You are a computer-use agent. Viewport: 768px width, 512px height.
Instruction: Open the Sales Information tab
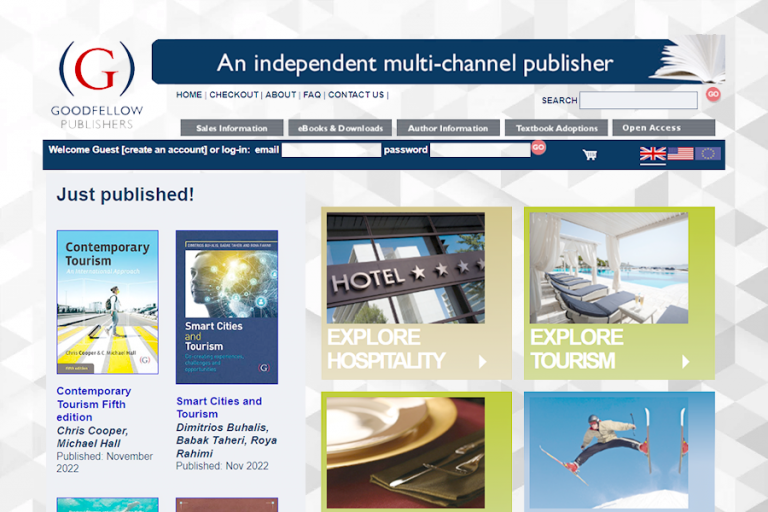point(231,128)
